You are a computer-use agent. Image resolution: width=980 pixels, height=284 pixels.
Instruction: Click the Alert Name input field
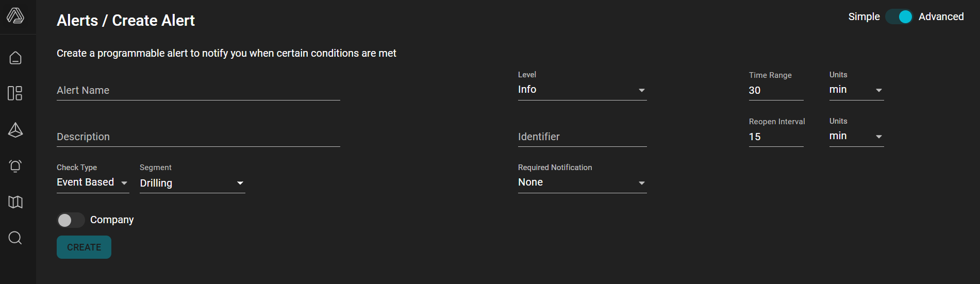point(198,91)
